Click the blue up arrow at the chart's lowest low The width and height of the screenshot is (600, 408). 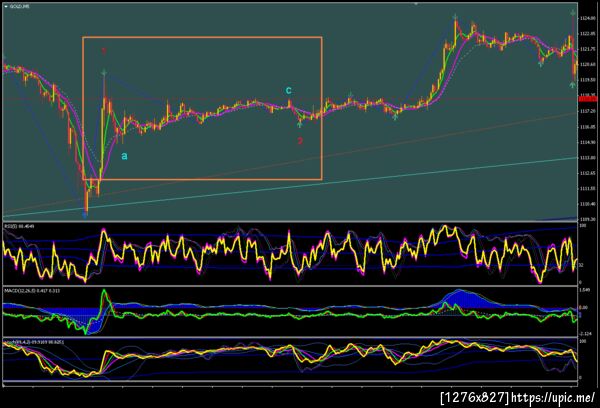tap(85, 215)
